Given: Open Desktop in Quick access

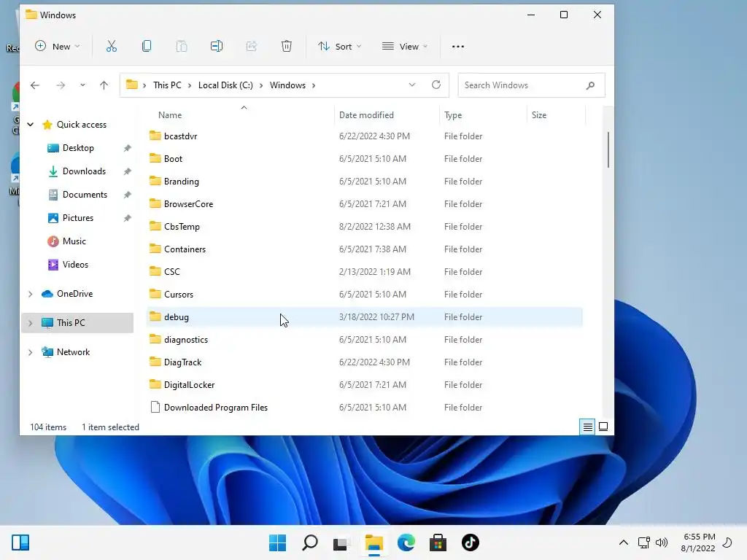Looking at the screenshot, I should tap(78, 148).
